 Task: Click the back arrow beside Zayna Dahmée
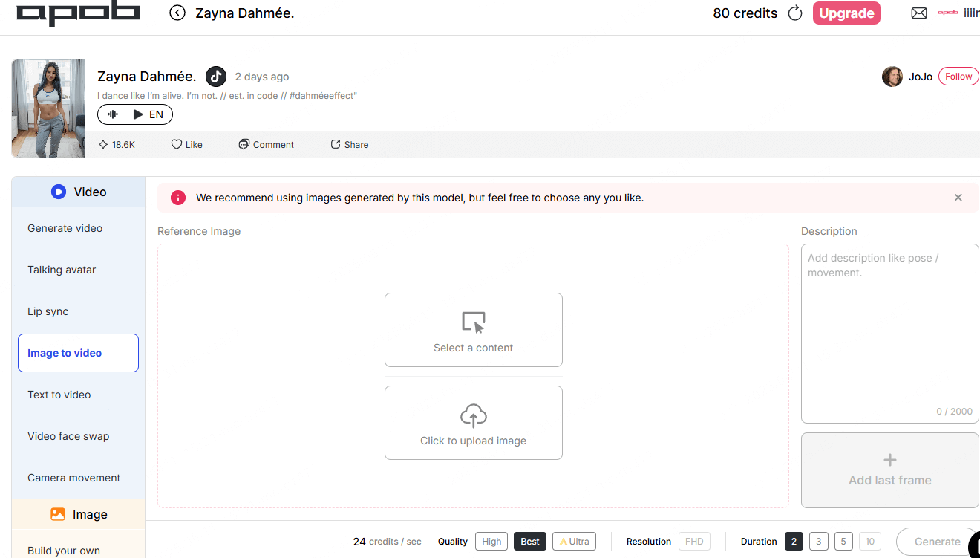pyautogui.click(x=177, y=13)
